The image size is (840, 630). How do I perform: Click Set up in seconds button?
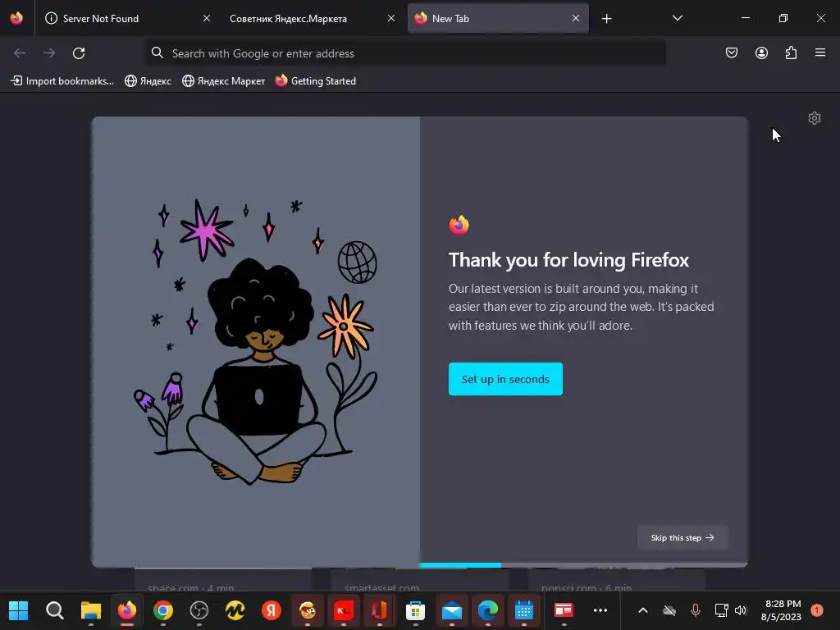(x=505, y=379)
